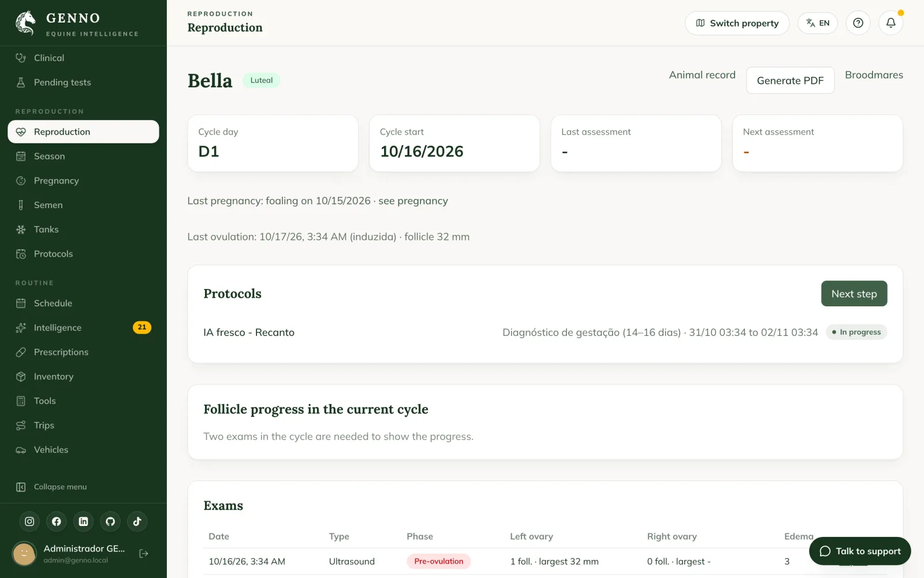Change language with the EN button
The width and height of the screenshot is (924, 578).
click(818, 23)
